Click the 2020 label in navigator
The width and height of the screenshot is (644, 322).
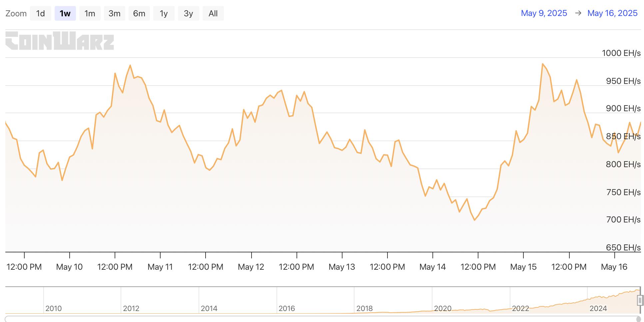pyautogui.click(x=443, y=308)
